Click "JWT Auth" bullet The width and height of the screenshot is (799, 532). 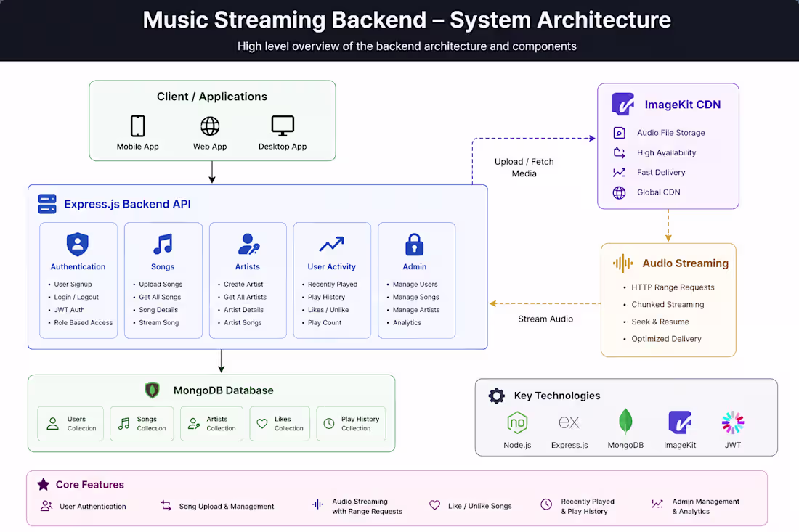point(69,310)
